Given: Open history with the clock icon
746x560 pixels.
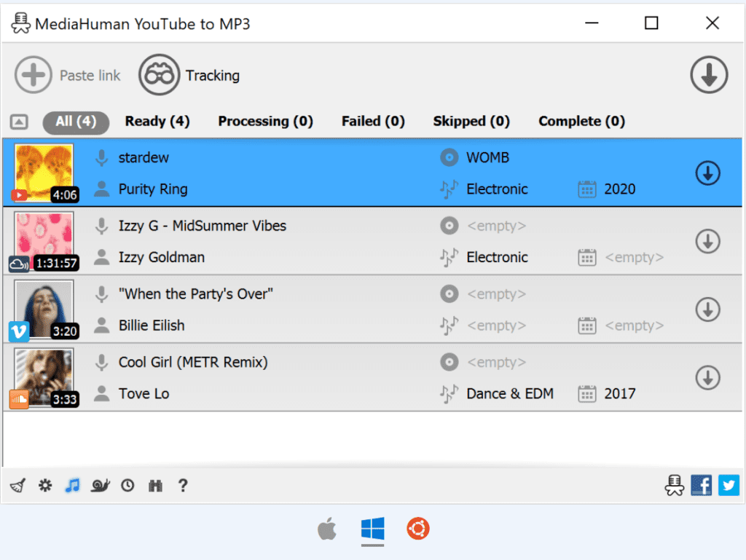Looking at the screenshot, I should (127, 486).
